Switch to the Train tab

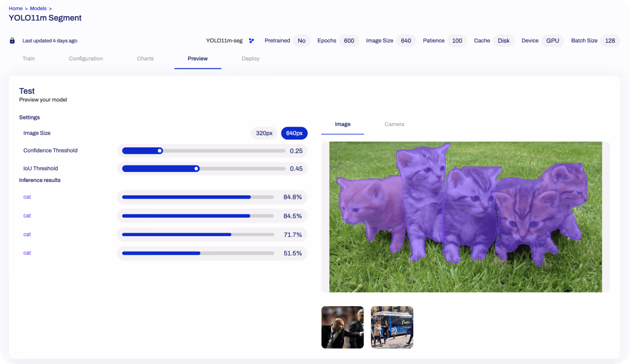[x=28, y=59]
